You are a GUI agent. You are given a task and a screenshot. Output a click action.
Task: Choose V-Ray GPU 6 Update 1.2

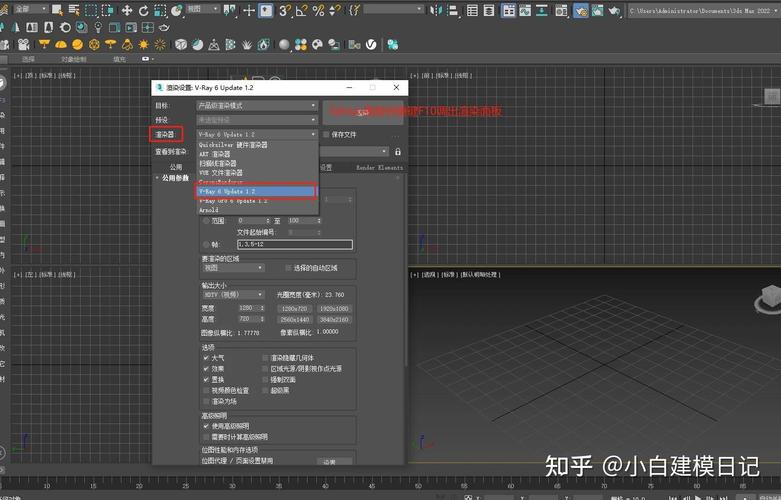click(x=257, y=201)
